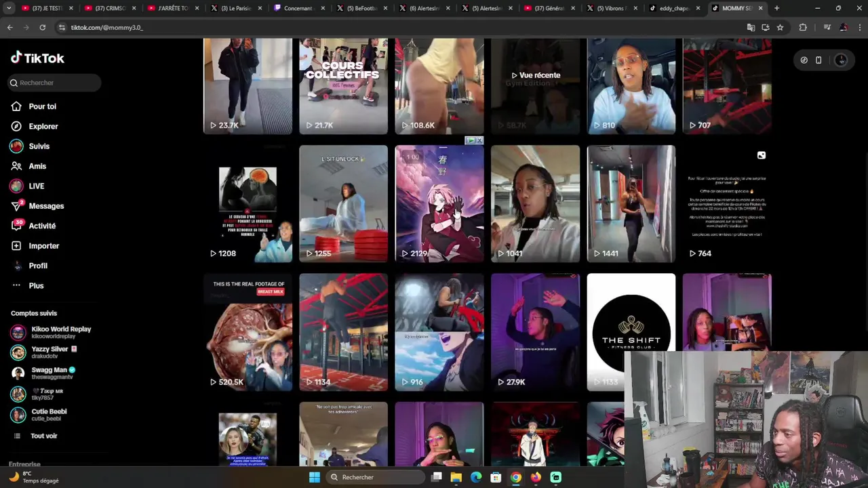Play the video with 108.6K views

click(439, 85)
